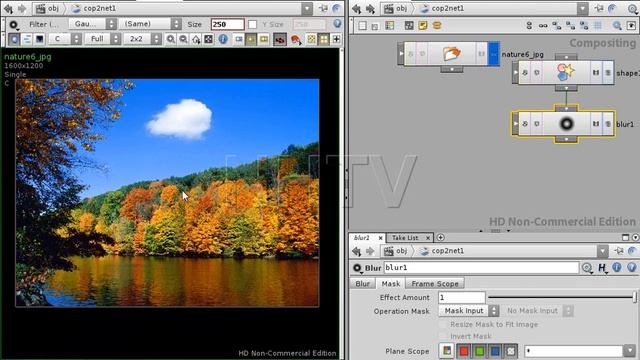Click the help icon in parameter pane header
The image size is (640, 360).
point(631,267)
